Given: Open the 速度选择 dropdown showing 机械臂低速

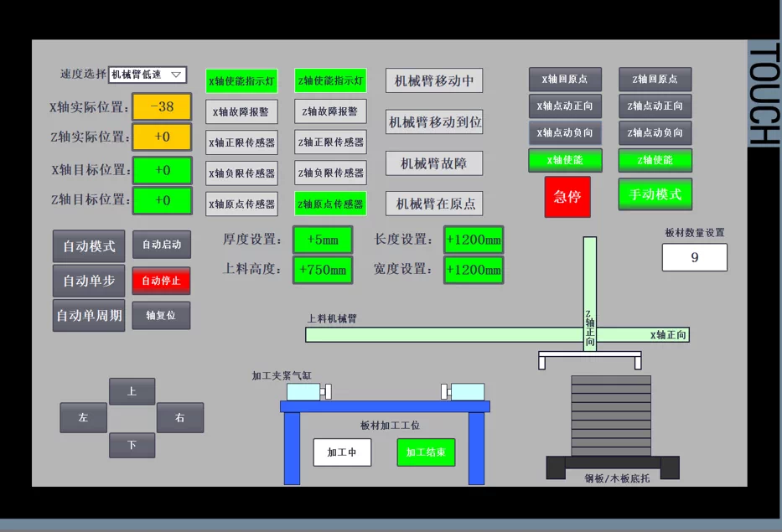Looking at the screenshot, I should [x=148, y=75].
